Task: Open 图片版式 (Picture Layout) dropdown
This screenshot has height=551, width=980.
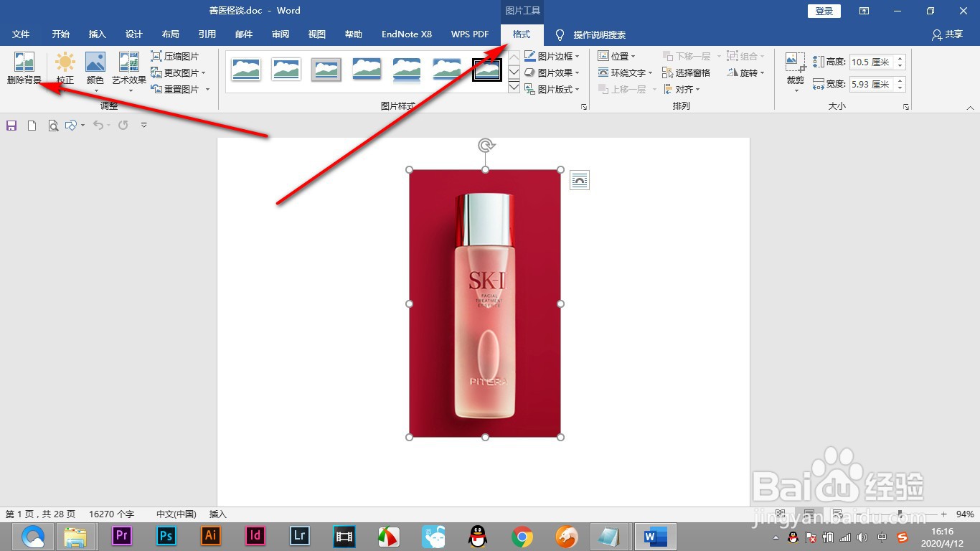Action: coord(552,89)
